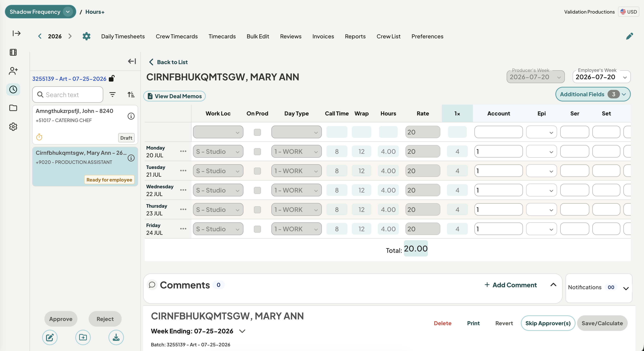Toggle On Prod checkbox in the top template row
This screenshot has width=644, height=351.
point(257,132)
